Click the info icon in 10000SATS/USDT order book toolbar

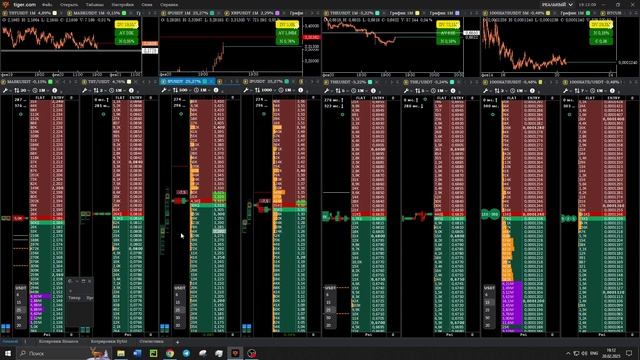pos(612,90)
